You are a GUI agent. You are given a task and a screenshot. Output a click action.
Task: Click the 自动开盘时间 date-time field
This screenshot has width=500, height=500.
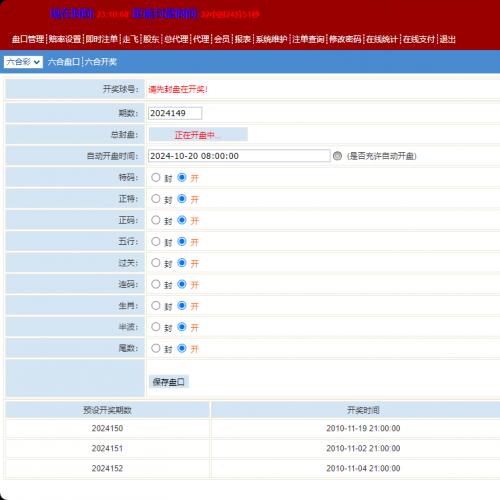tap(239, 156)
